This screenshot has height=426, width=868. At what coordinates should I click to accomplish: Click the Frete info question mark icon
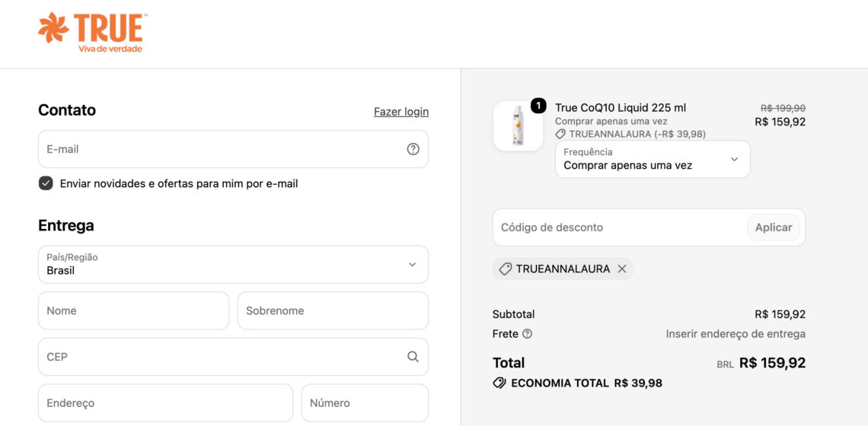(527, 334)
